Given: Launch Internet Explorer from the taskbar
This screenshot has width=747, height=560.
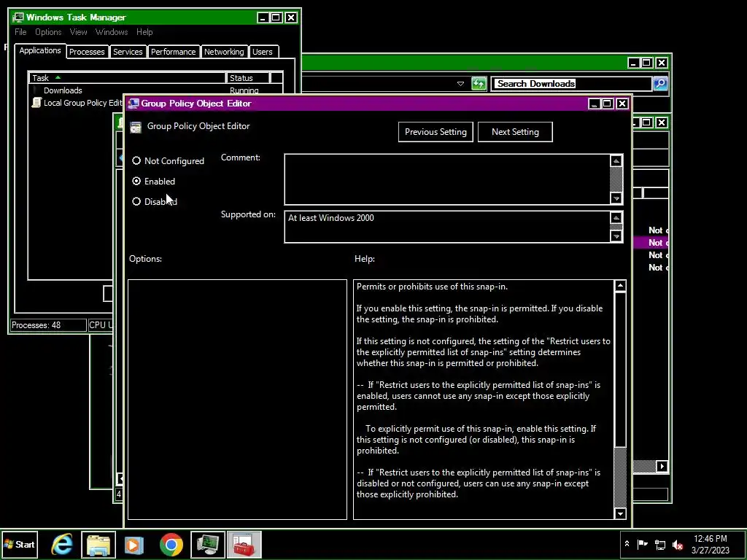Looking at the screenshot, I should click(62, 544).
